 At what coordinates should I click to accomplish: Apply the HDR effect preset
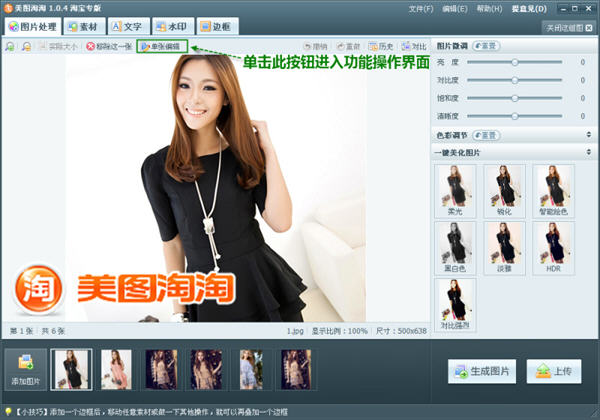point(553,248)
